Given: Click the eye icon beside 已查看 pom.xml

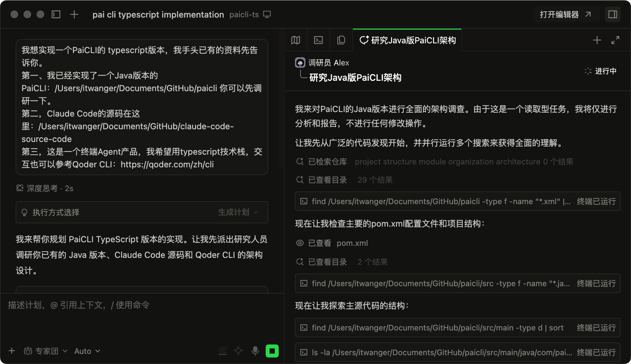Looking at the screenshot, I should pos(300,243).
